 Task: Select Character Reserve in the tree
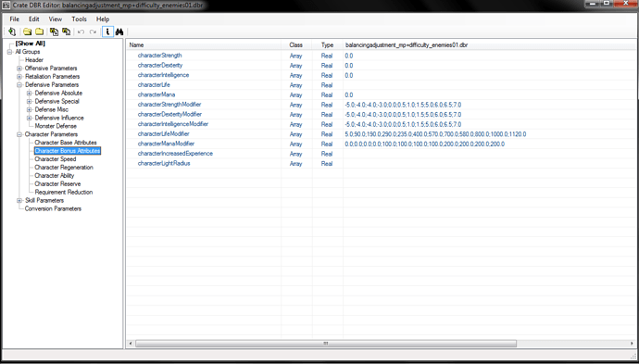[57, 183]
